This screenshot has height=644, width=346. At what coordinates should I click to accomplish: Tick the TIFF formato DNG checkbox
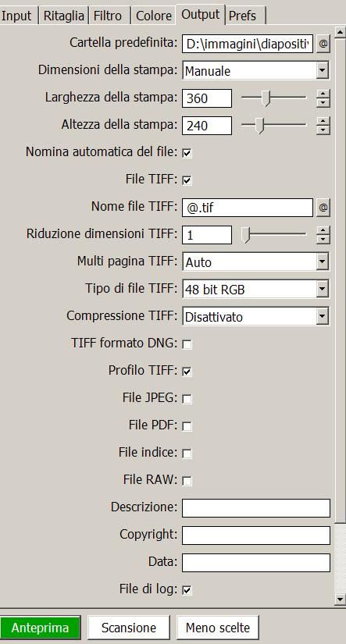point(187,344)
